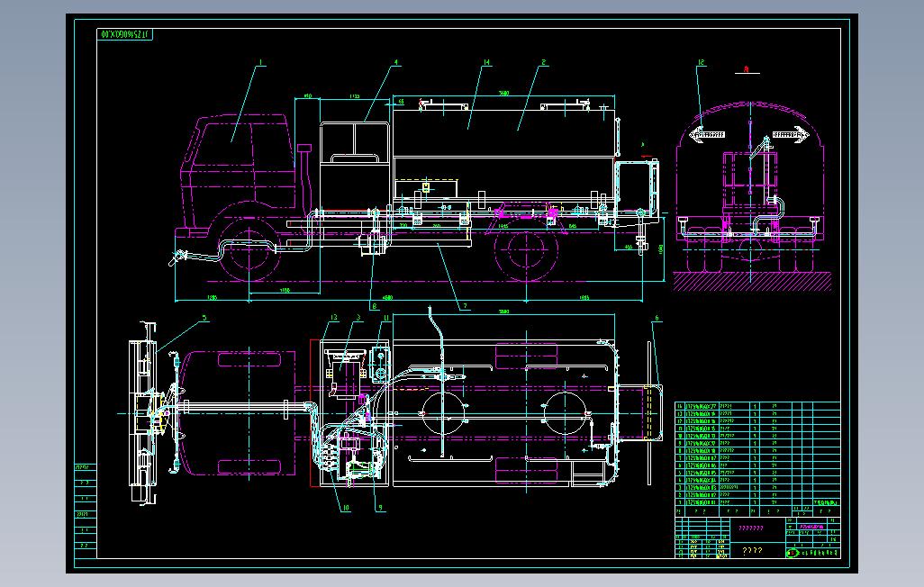The image size is (924, 587).
Task: Click callout number 12 above the rear view
Action: 701,61
